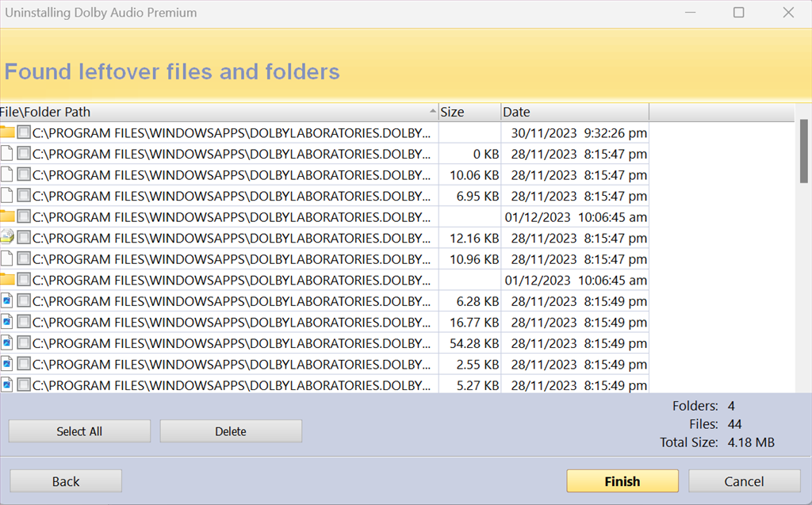Click the image file icon of the 6.28 KB row
This screenshot has width=812, height=505.
(x=6, y=300)
